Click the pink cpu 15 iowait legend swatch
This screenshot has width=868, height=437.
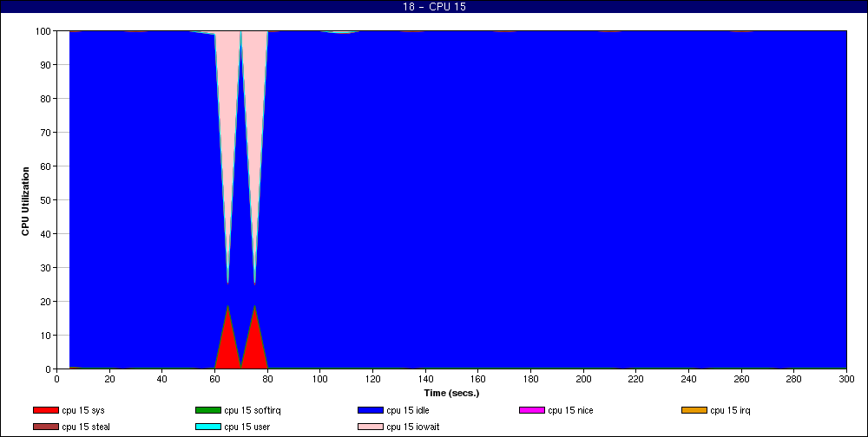[371, 427]
